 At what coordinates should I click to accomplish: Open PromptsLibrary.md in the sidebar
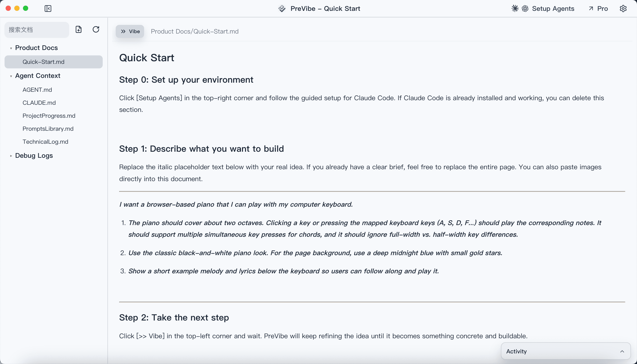point(48,129)
